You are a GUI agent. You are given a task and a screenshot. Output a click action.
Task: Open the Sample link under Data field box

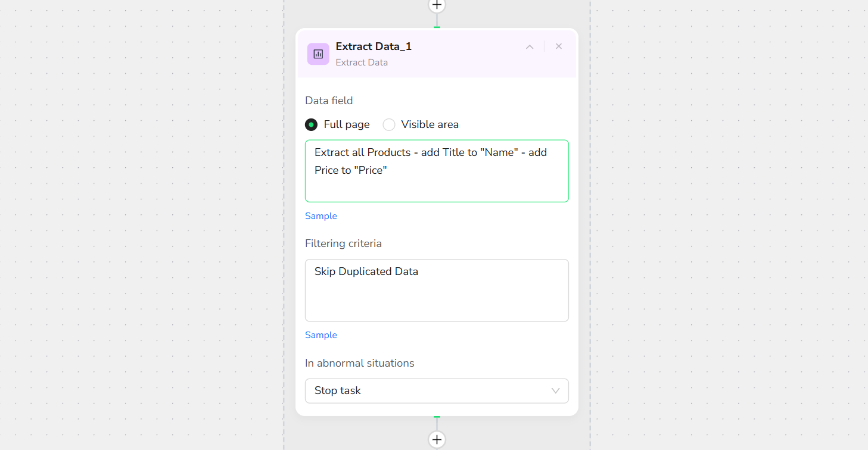click(321, 216)
